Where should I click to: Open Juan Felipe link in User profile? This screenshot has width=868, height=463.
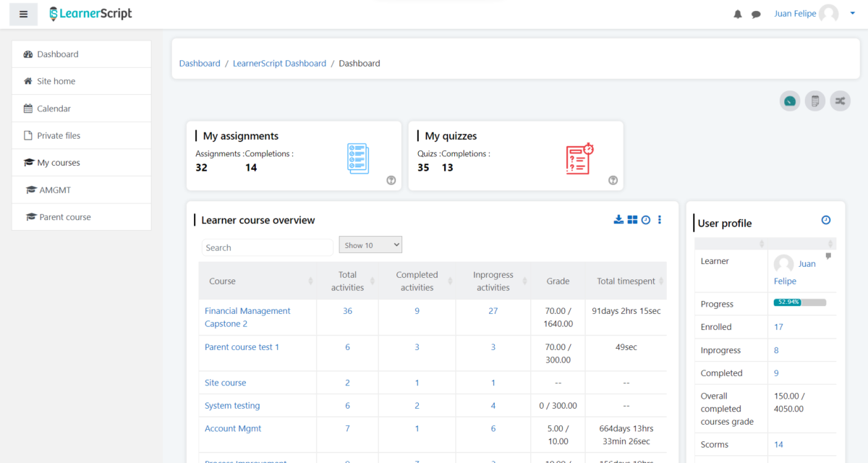point(795,272)
